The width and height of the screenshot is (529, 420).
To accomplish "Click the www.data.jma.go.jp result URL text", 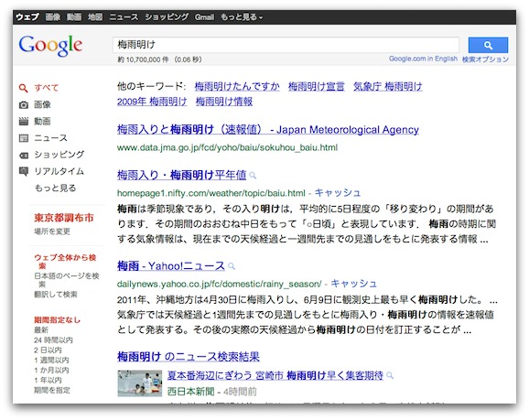I will 227,147.
